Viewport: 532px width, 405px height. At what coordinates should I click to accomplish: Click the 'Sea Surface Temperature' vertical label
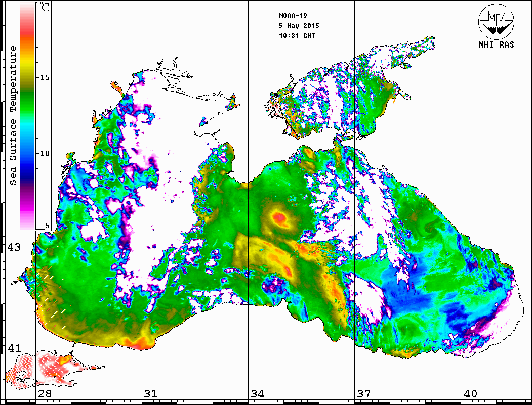point(13,115)
